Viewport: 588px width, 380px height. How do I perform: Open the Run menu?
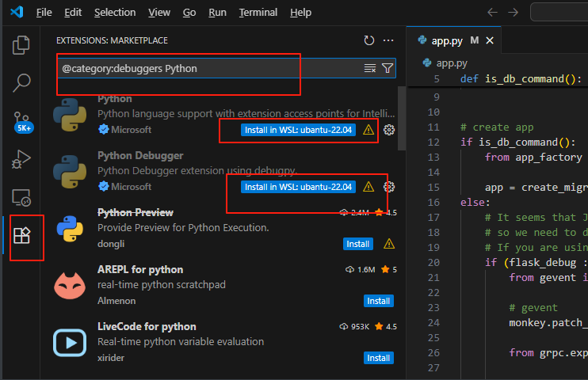point(217,13)
